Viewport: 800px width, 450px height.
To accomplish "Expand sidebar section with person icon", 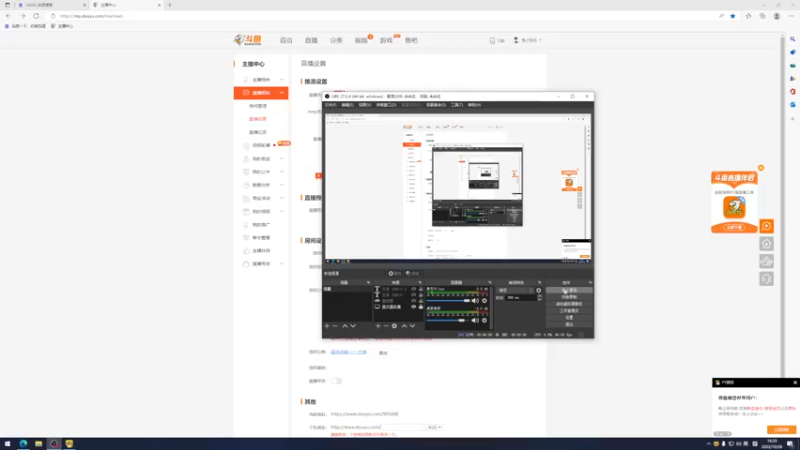I will click(x=282, y=159).
